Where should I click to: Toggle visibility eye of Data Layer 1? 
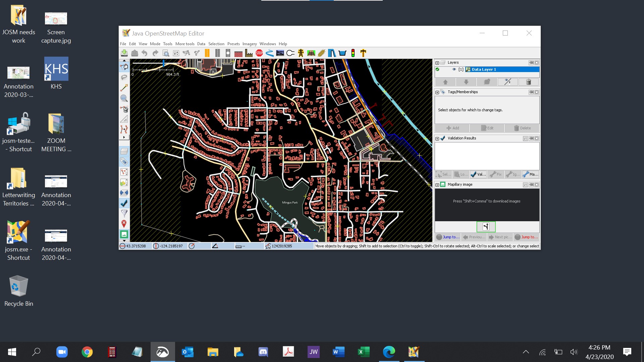pos(454,69)
